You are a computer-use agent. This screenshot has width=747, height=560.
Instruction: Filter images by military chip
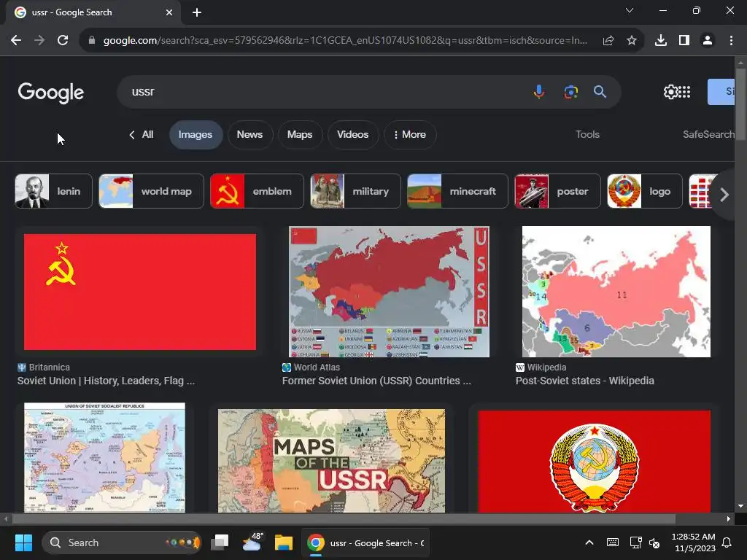tap(355, 192)
